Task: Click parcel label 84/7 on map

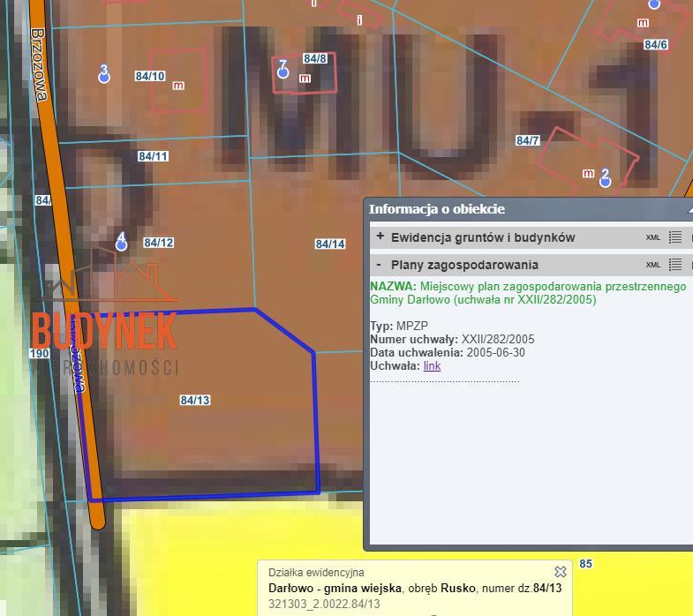Action: click(x=527, y=141)
